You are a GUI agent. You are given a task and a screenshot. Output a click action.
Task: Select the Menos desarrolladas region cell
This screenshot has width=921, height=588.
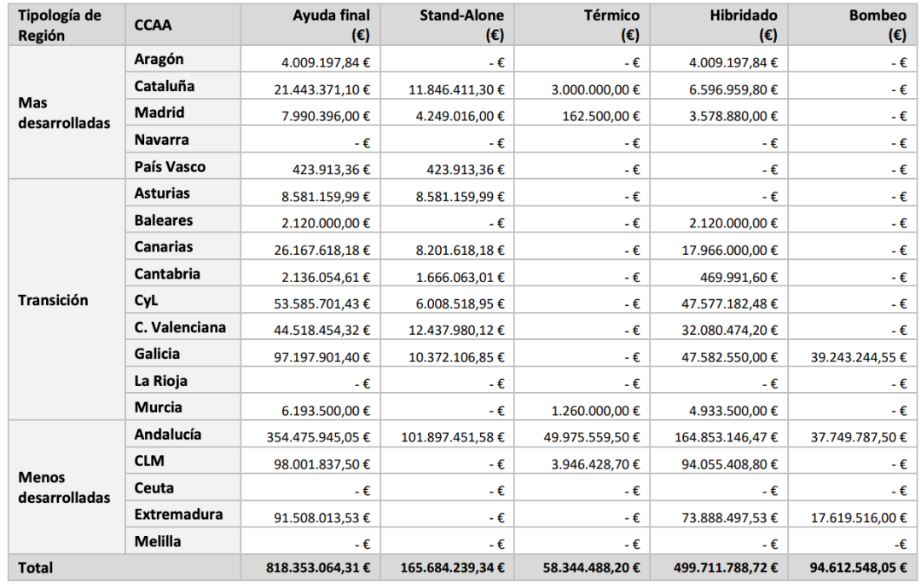(64, 487)
